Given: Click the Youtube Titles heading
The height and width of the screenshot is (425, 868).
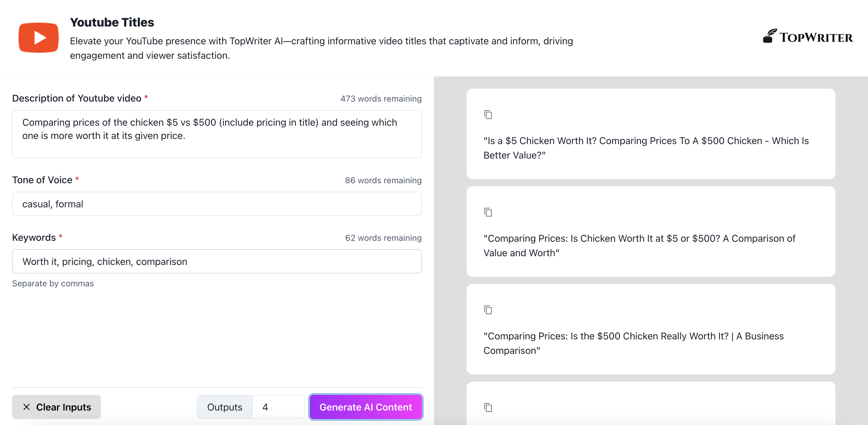Looking at the screenshot, I should coord(112,22).
